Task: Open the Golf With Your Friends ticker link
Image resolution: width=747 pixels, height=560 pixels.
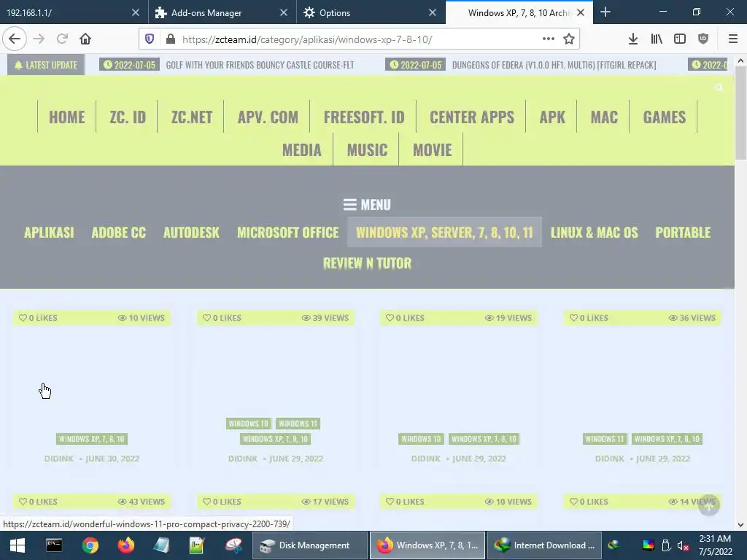Action: tap(260, 65)
